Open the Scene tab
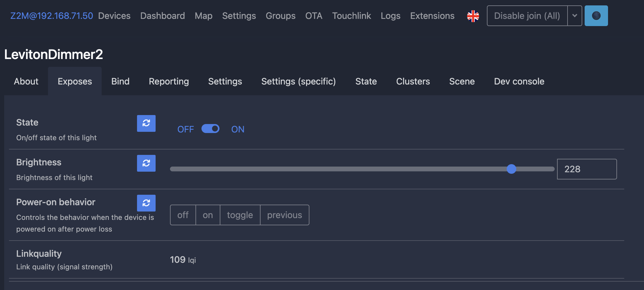The width and height of the screenshot is (644, 290). coord(462,81)
